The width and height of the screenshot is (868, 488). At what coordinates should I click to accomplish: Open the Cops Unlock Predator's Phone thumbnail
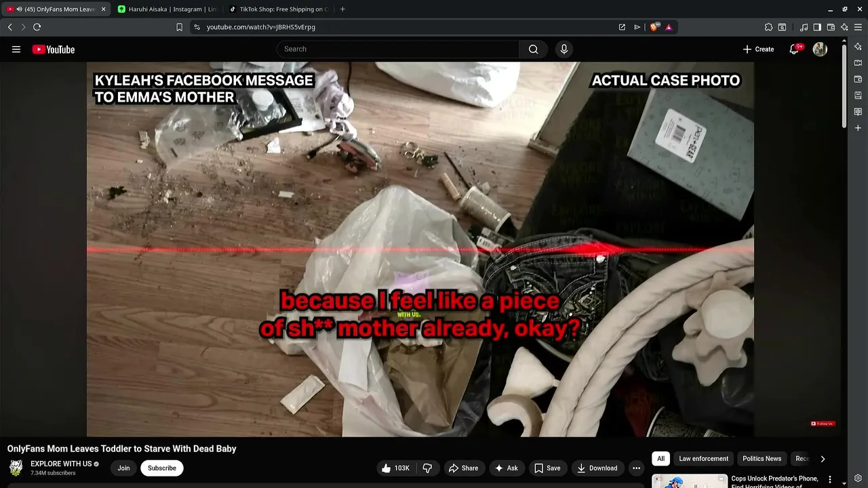click(689, 481)
